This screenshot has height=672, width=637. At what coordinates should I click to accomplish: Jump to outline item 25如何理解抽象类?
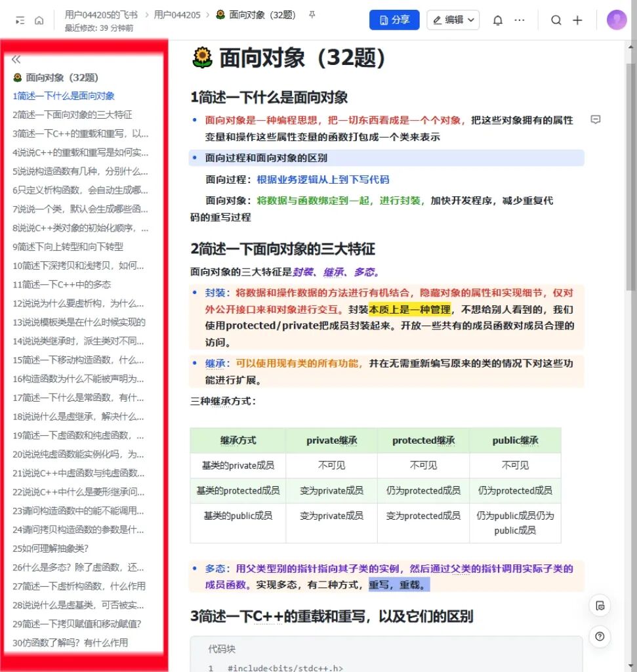coord(51,549)
